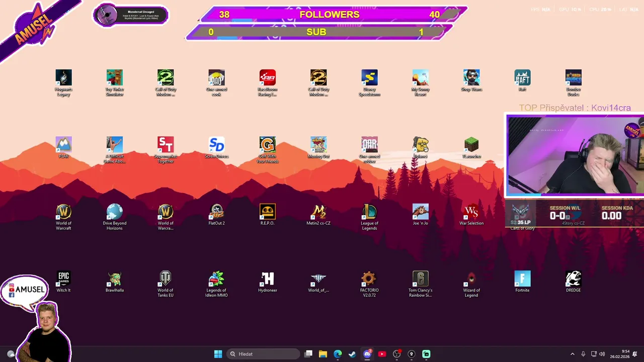The width and height of the screenshot is (644, 362).
Task: Select the World_of_... warships icon
Action: [x=318, y=282]
